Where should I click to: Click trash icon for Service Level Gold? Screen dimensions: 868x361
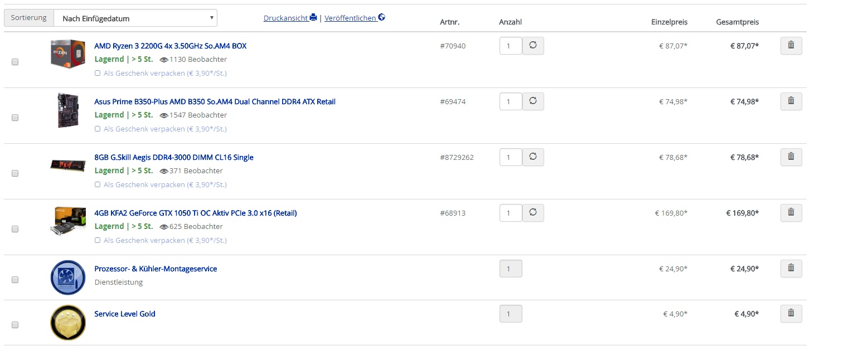791,314
